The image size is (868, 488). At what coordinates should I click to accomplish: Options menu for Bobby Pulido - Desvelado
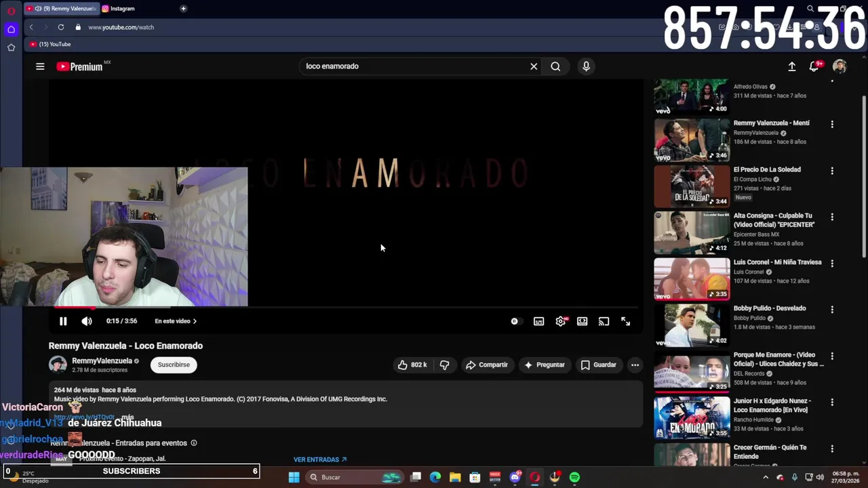(832, 309)
